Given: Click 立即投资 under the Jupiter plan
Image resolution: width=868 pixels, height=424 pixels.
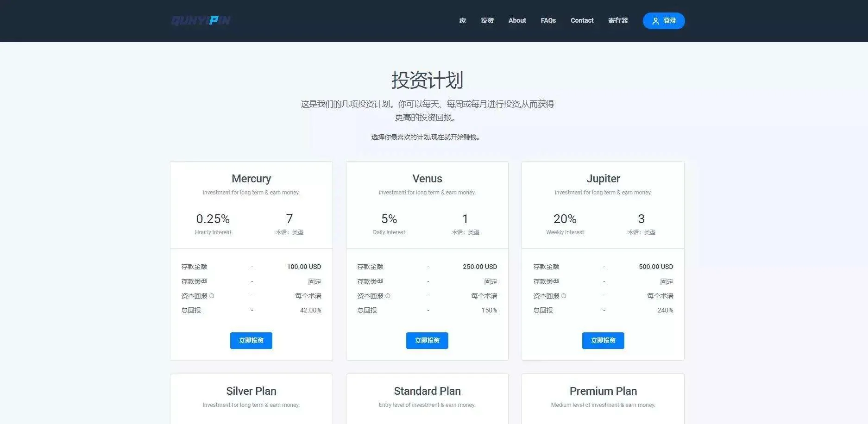Looking at the screenshot, I should 603,340.
